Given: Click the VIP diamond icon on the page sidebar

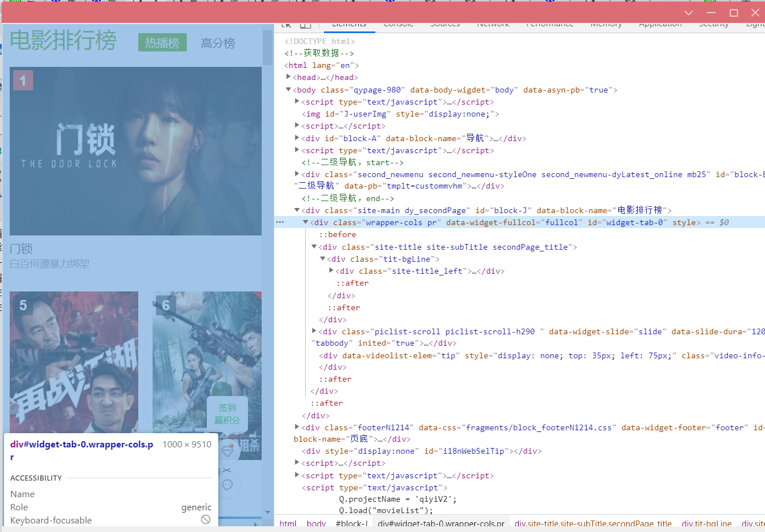Looking at the screenshot, I should tap(227, 451).
